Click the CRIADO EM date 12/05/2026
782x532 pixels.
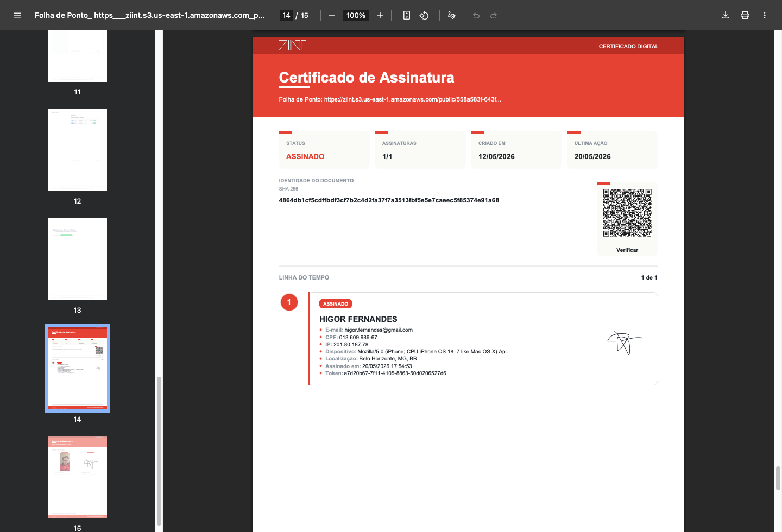coord(496,156)
